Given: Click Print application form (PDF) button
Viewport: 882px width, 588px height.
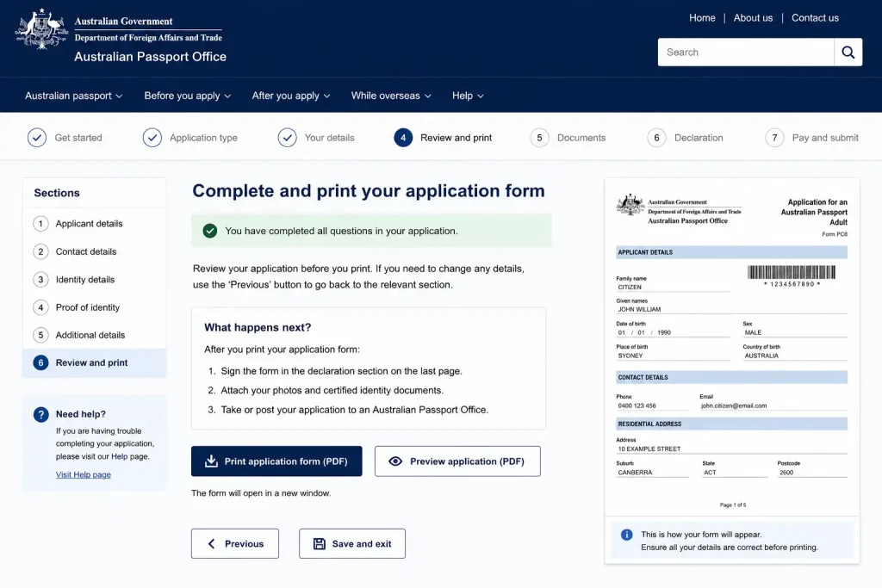Looking at the screenshot, I should click(276, 461).
